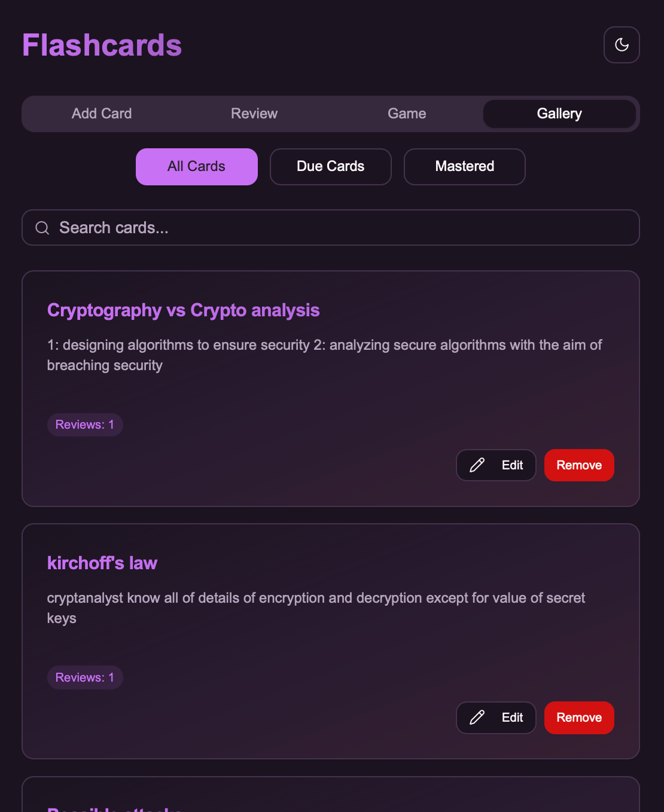
Task: Open the Add Card tab
Action: 102,114
